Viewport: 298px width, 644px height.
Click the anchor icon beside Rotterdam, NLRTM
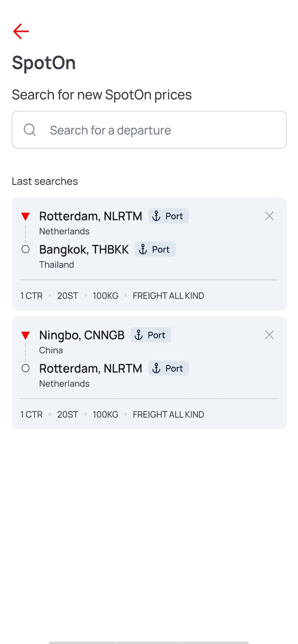coord(156,216)
